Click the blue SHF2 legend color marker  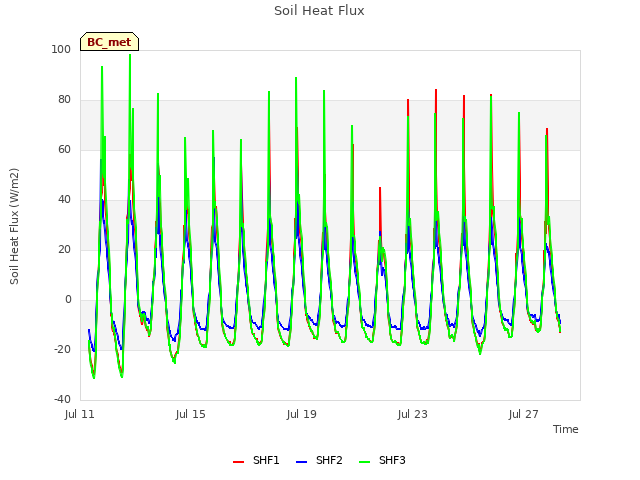[x=301, y=462]
